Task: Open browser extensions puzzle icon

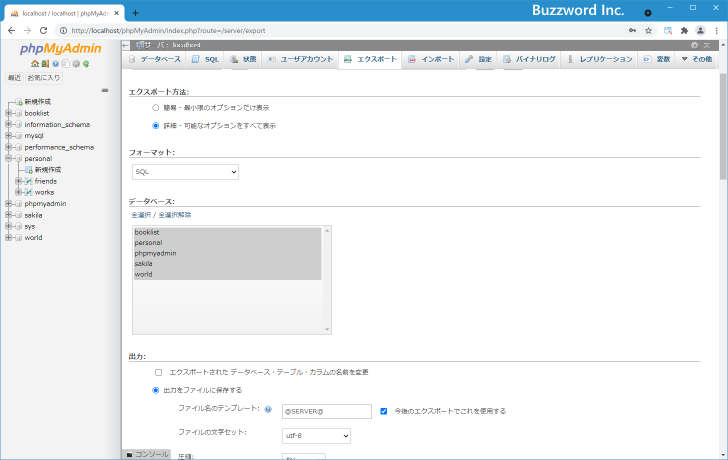Action: [684, 31]
